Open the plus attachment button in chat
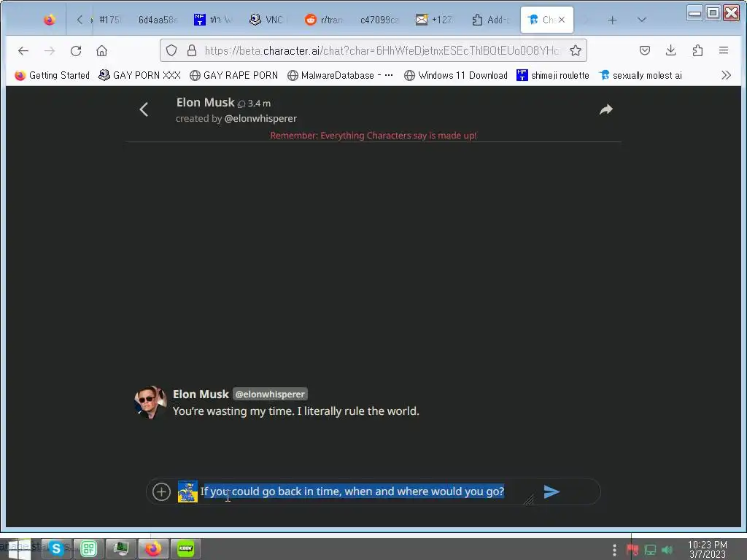The height and width of the screenshot is (560, 747). pos(161,491)
